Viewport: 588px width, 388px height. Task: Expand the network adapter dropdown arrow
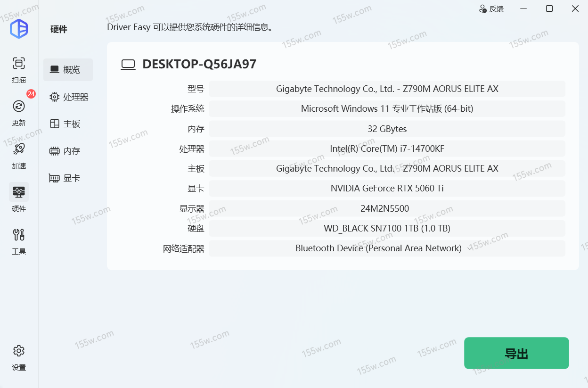[469, 248]
